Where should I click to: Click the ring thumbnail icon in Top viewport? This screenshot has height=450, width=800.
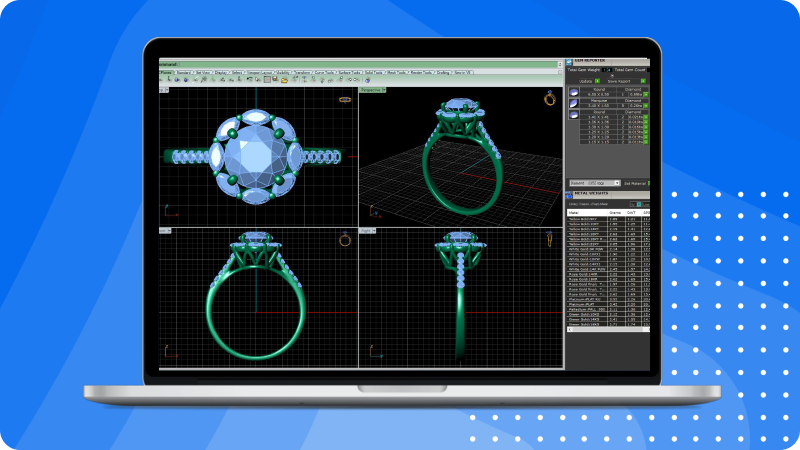[x=345, y=99]
